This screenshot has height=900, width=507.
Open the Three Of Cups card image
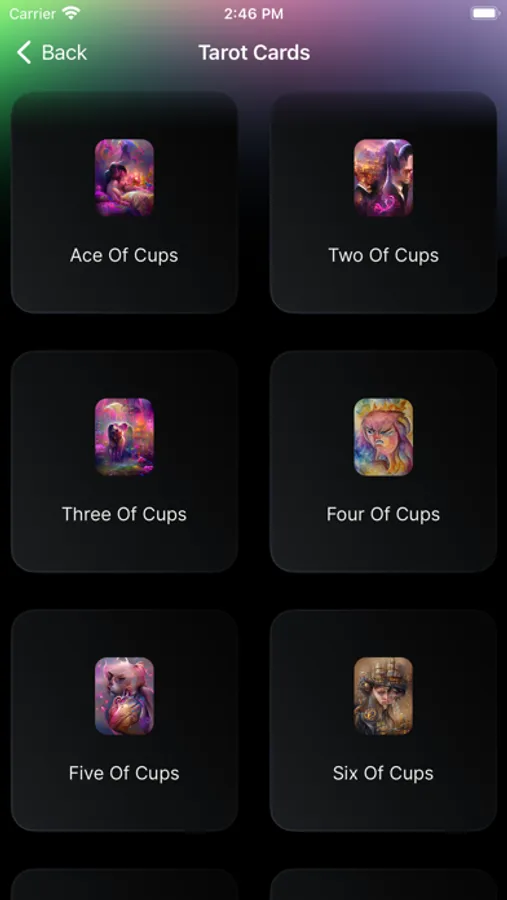(x=124, y=437)
